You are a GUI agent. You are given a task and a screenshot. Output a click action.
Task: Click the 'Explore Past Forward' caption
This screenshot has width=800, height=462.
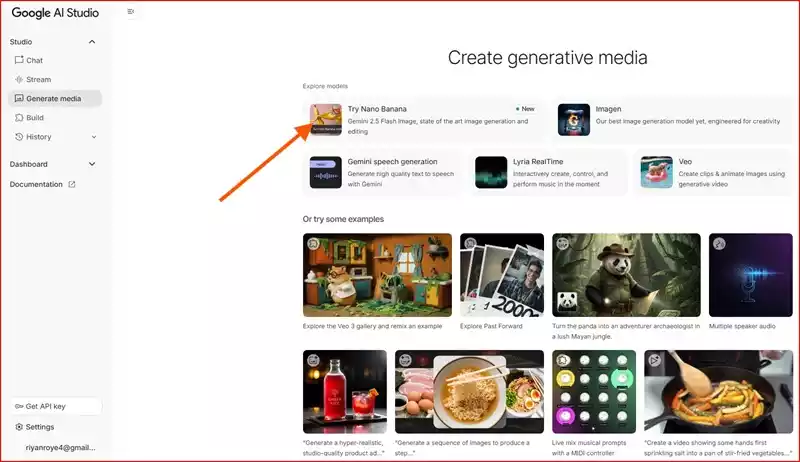point(491,326)
